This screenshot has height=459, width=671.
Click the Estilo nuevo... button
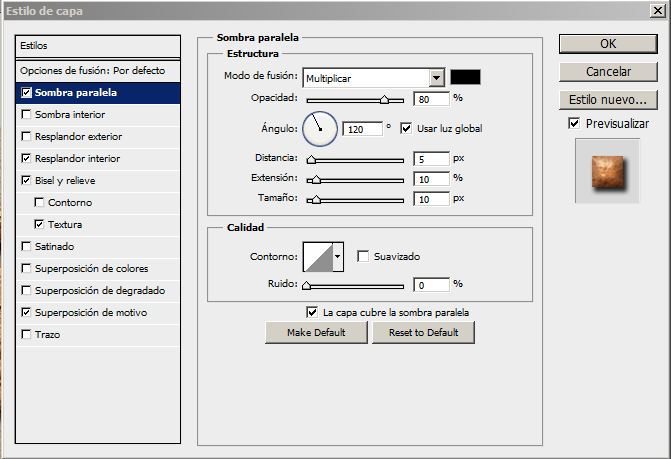608,100
